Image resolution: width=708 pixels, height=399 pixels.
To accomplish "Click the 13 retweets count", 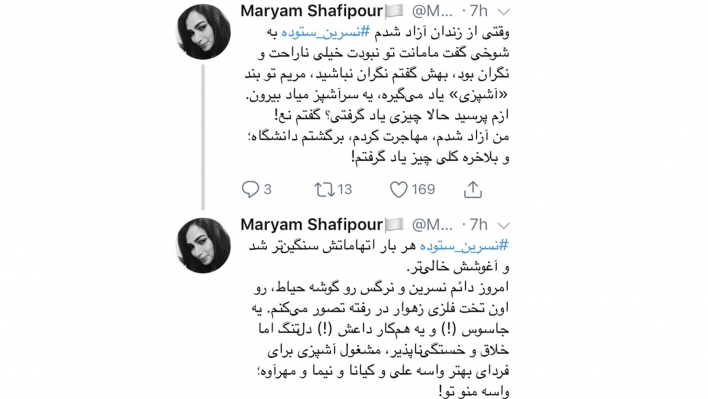I will (345, 190).
